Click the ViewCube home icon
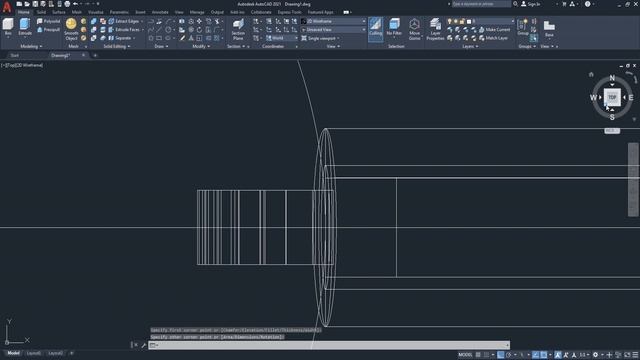Viewport: 640px width, 360px height. [591, 74]
